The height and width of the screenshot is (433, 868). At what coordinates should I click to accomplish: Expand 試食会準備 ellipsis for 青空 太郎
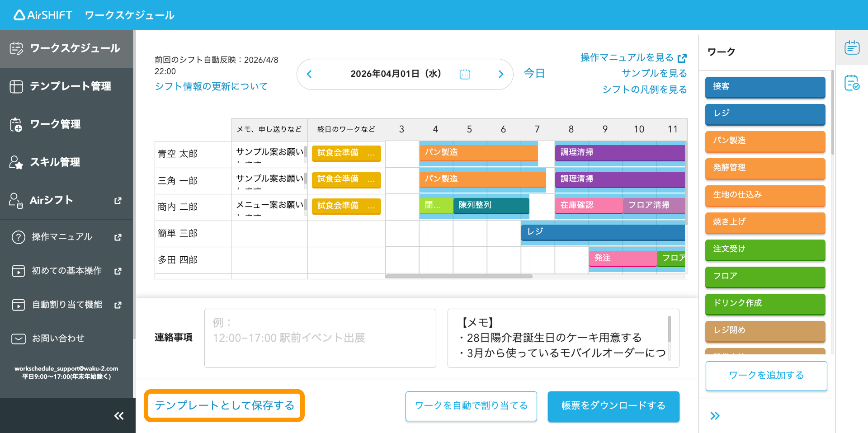[371, 153]
